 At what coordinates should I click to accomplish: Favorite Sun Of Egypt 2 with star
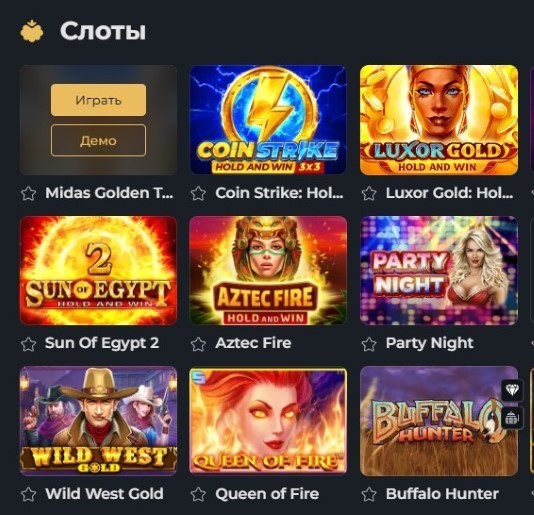[28, 344]
